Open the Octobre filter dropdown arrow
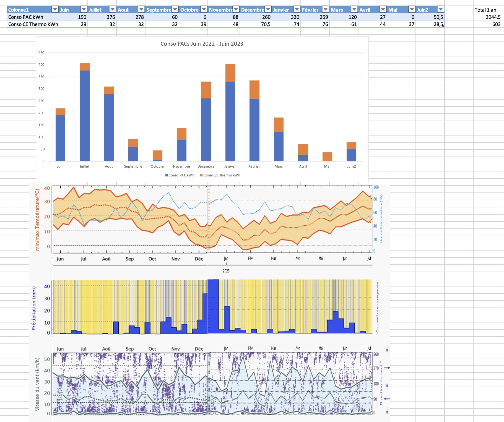This screenshot has height=422, width=504. [x=204, y=9]
